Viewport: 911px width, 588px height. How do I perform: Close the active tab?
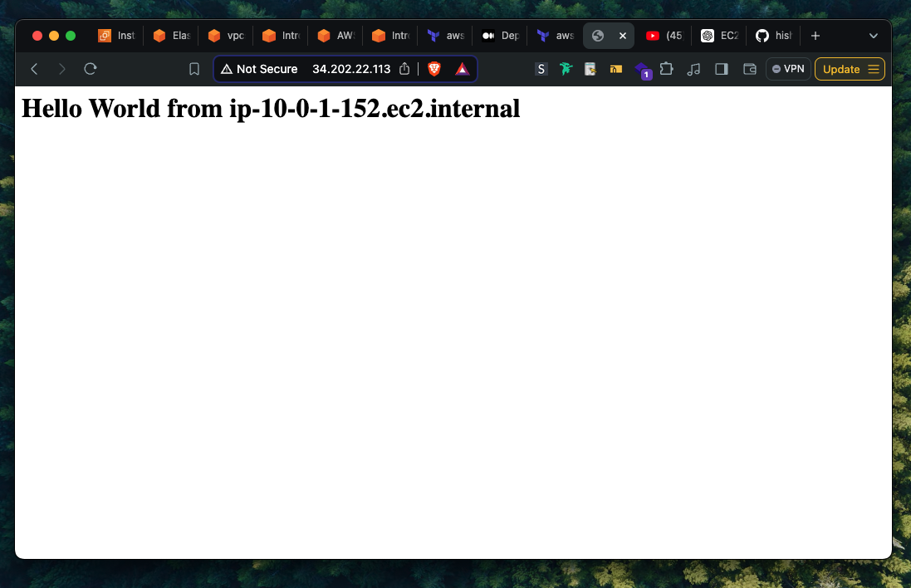pyautogui.click(x=622, y=36)
